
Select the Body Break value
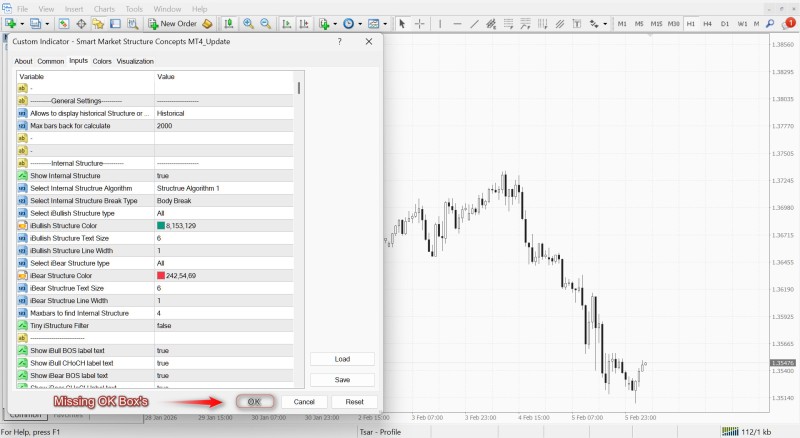(174, 201)
